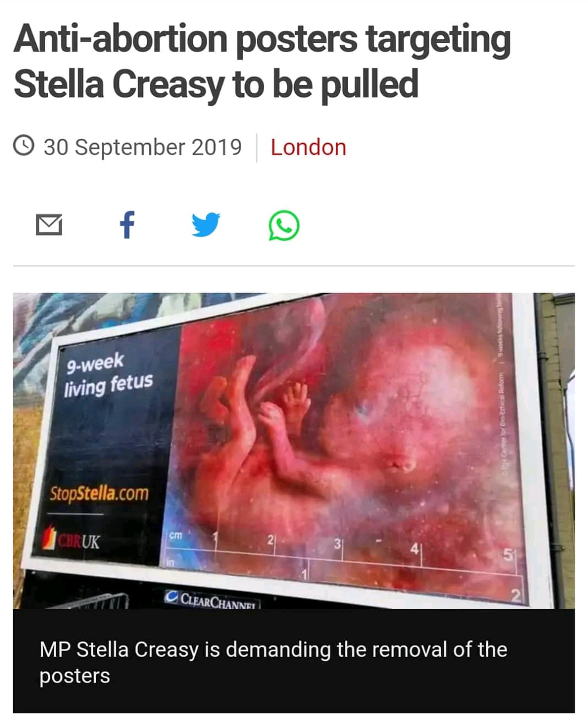Click the '9-week living fetus' billboard text
The height and width of the screenshot is (715, 588).
(108, 375)
